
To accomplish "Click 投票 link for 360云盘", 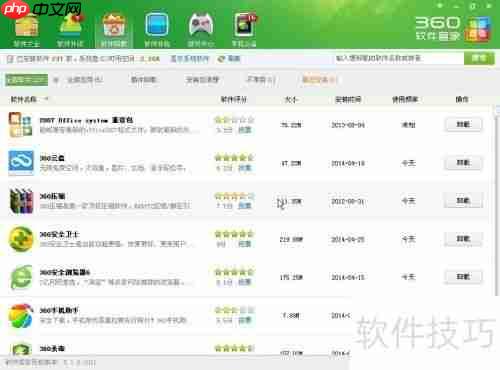I will [245, 168].
